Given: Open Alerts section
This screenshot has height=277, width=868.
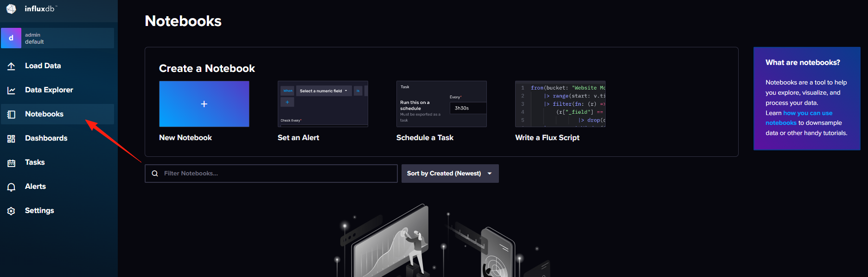Looking at the screenshot, I should click(57, 187).
